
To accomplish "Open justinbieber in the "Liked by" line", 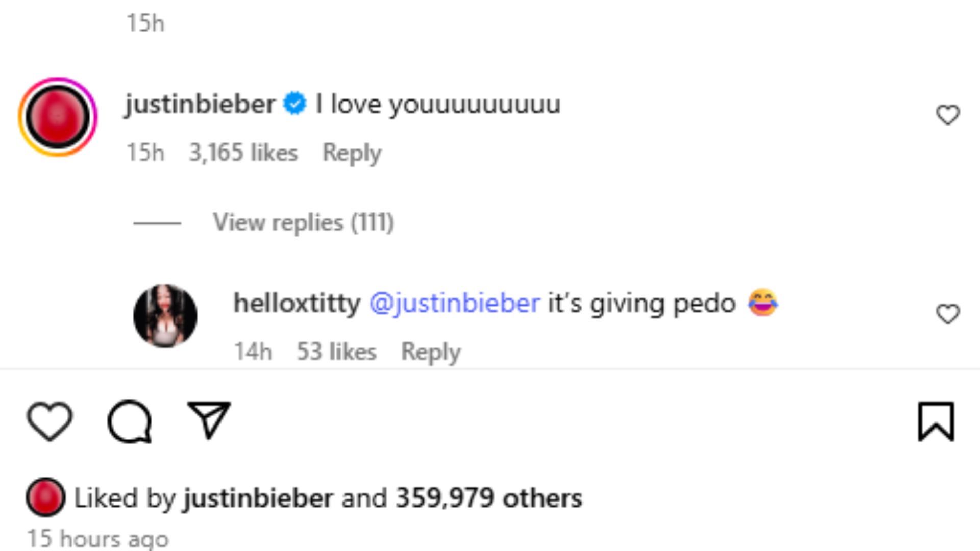I will 258,498.
